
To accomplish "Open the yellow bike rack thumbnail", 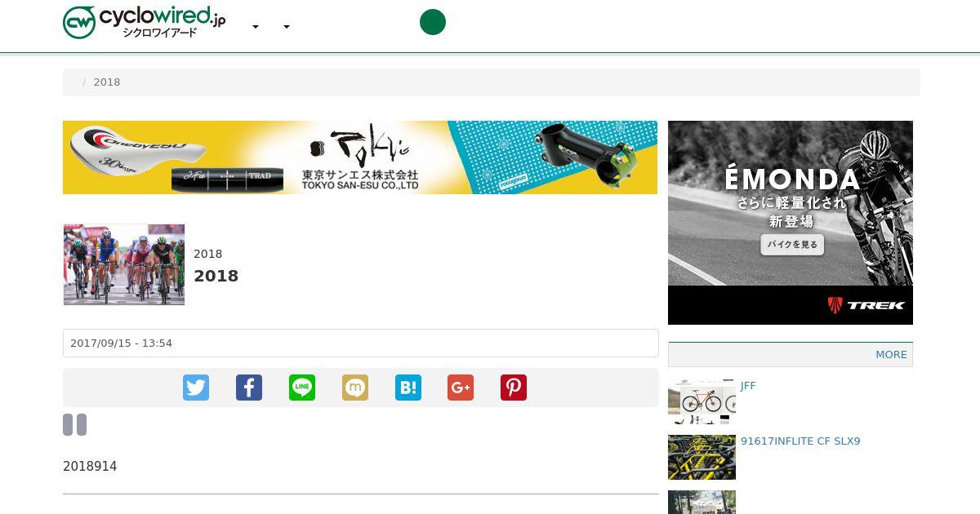I will [x=702, y=457].
